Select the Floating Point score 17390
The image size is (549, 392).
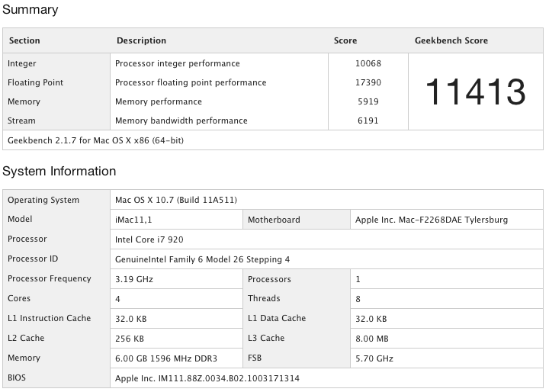[x=368, y=82]
